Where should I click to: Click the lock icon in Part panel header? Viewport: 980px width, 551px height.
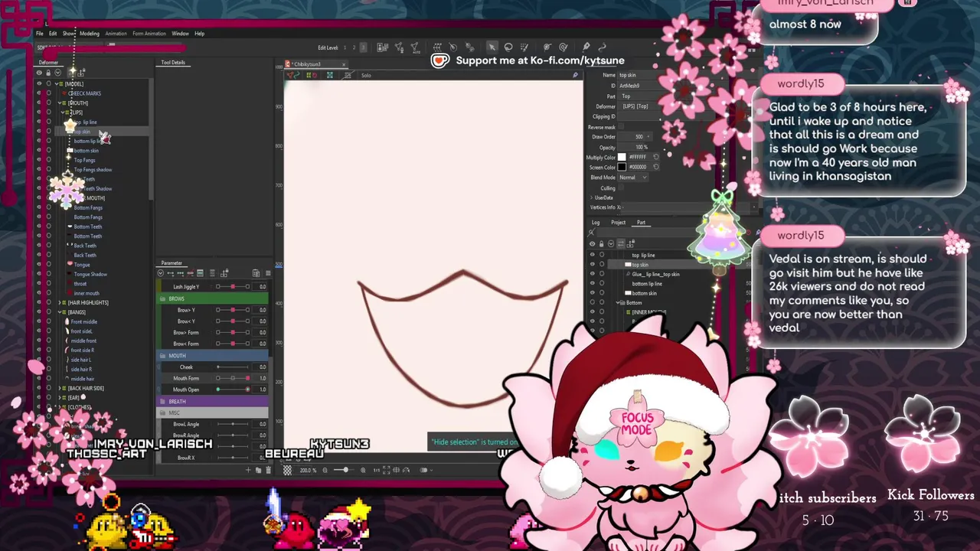click(x=601, y=243)
